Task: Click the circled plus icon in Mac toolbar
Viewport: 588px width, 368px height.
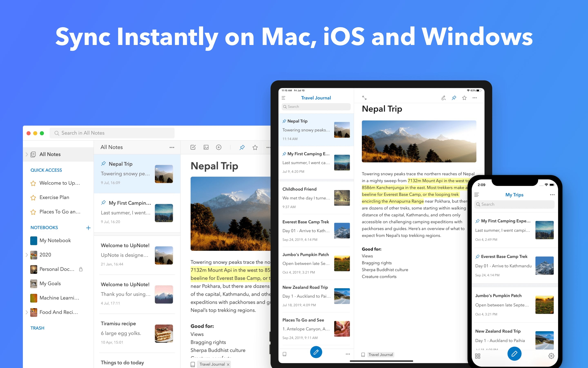Action: coord(219,147)
